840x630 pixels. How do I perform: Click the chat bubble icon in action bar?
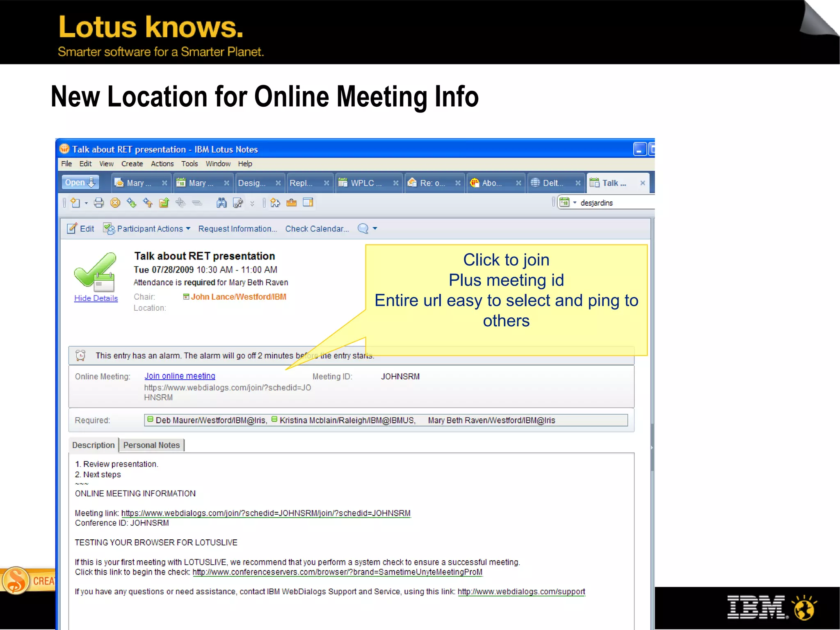point(363,229)
